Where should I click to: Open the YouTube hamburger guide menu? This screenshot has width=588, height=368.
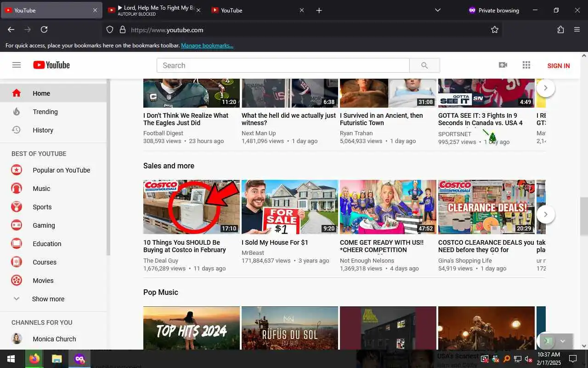pyautogui.click(x=17, y=65)
